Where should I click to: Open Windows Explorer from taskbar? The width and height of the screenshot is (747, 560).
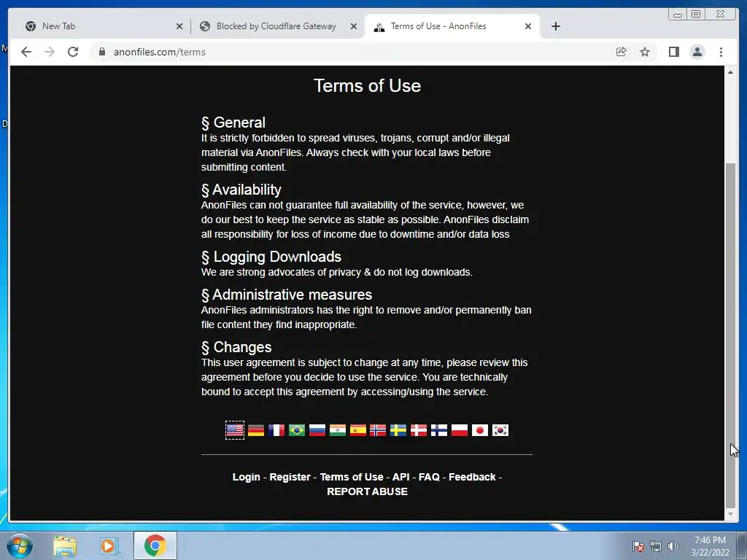pyautogui.click(x=65, y=545)
